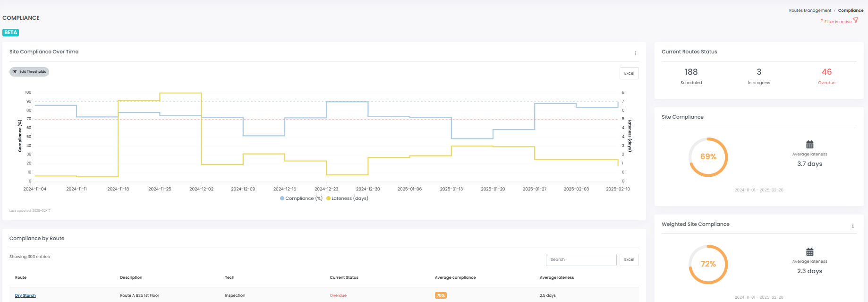Export Compliance by Route table to Excel
Screen dimensions: 868x302
(629, 259)
